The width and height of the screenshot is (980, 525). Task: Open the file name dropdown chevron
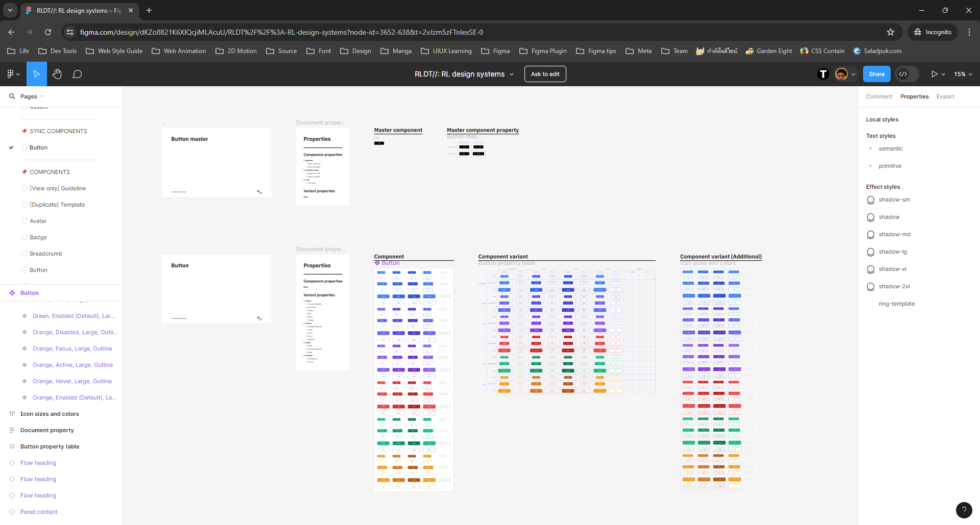[512, 74]
